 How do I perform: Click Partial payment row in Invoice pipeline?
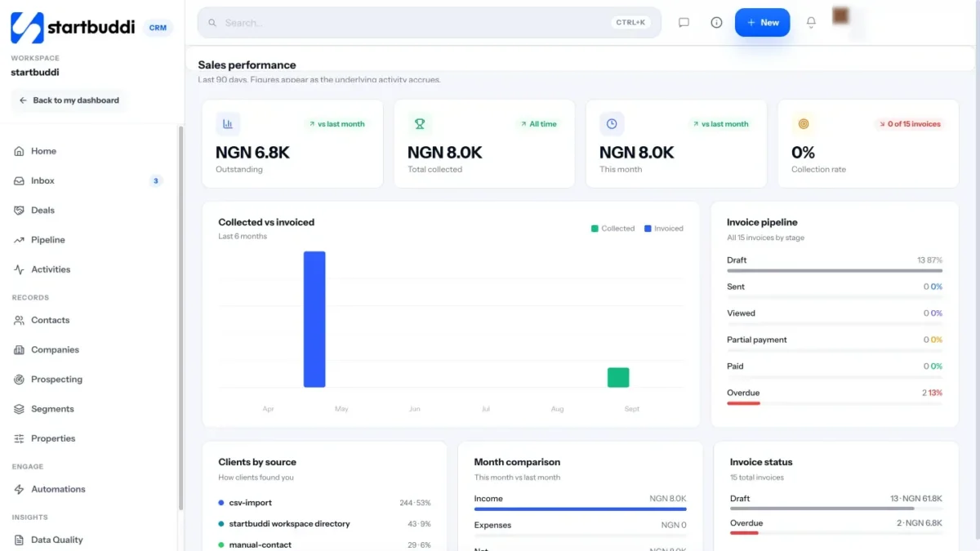click(x=835, y=344)
